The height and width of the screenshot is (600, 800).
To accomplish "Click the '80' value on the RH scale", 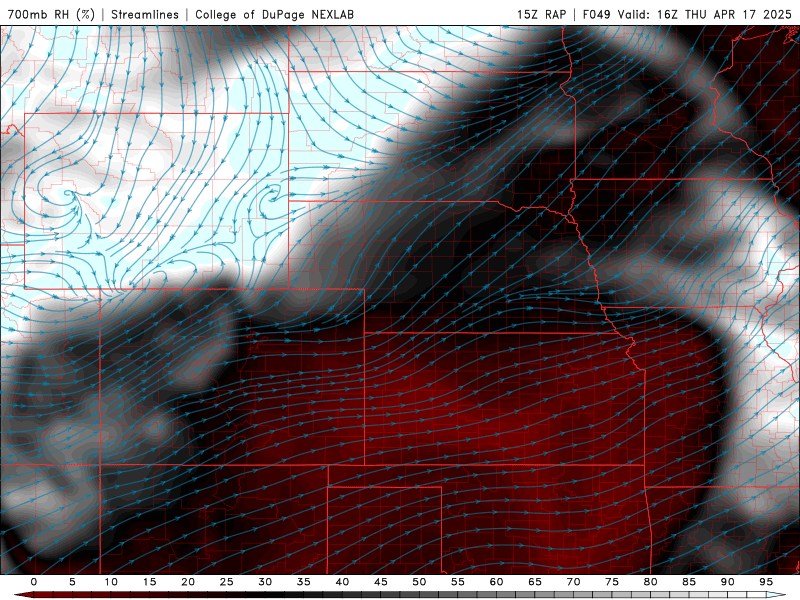I will coord(650,582).
